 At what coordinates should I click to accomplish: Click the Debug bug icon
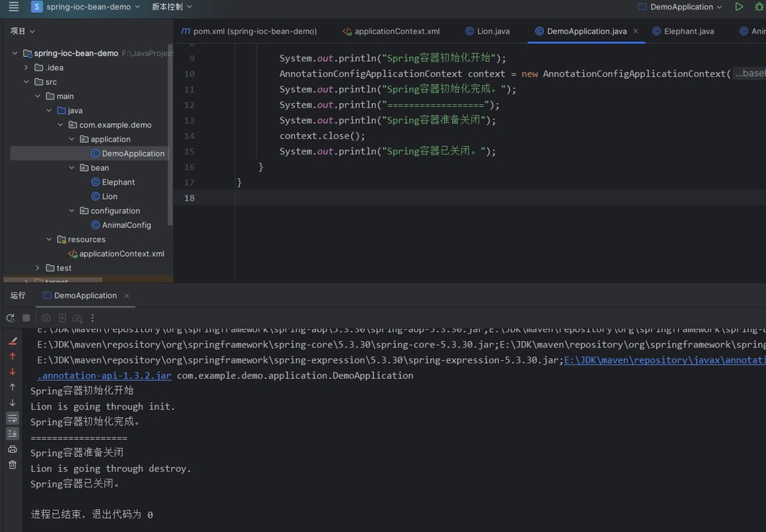[759, 7]
